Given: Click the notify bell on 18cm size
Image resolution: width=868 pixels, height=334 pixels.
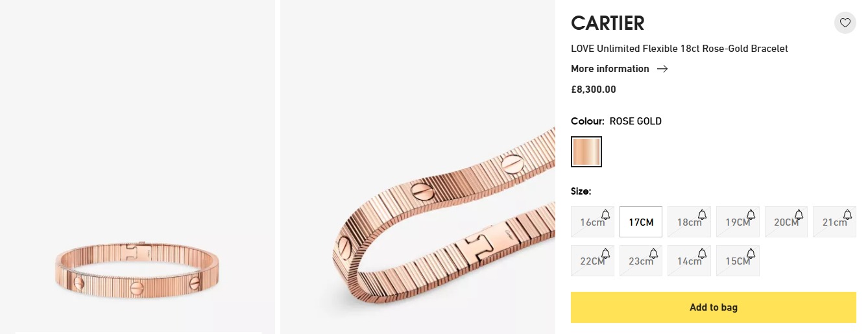Looking at the screenshot, I should [x=702, y=215].
